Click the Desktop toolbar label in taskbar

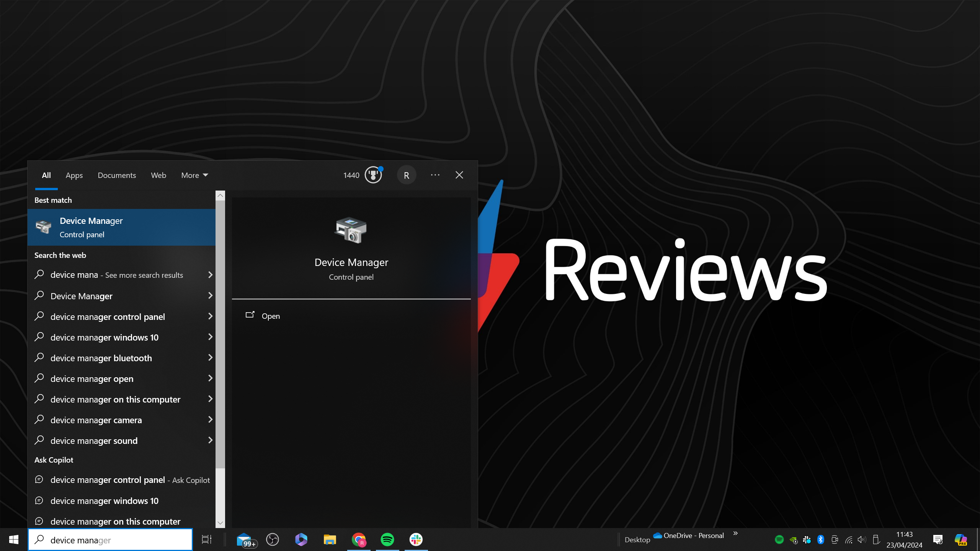[637, 540]
